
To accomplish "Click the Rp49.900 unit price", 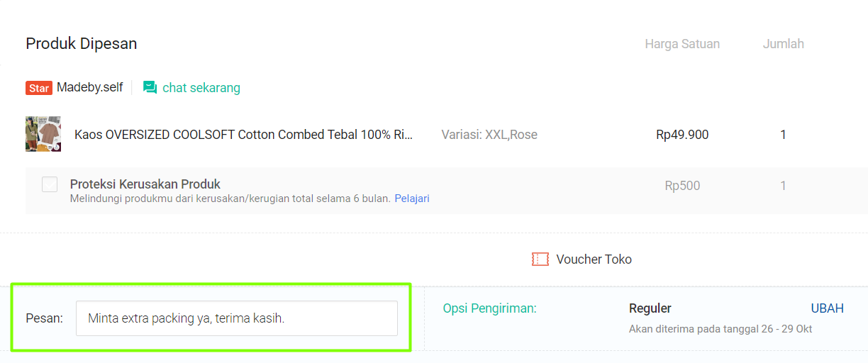I will (x=682, y=135).
